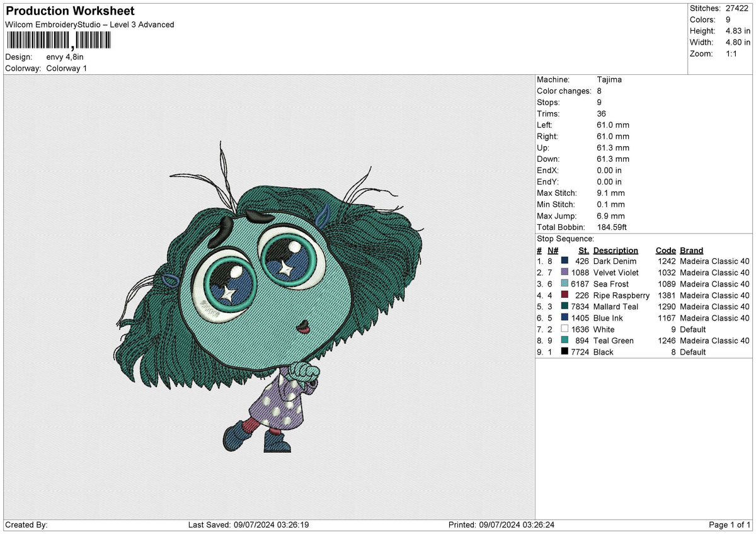Pick the Blue Ink color swatch
Viewport: 756px width, 534px height.
tap(564, 317)
